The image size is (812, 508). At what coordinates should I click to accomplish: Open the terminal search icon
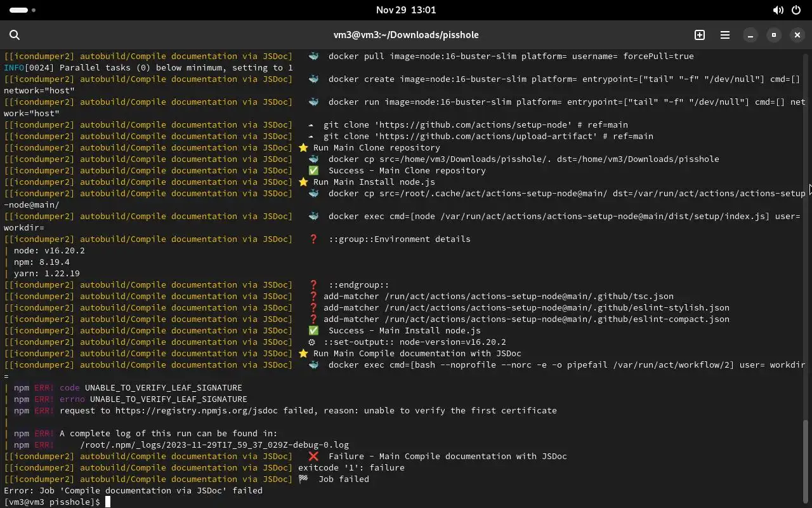click(15, 35)
